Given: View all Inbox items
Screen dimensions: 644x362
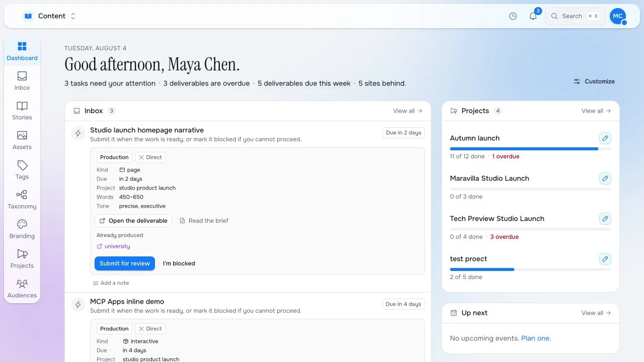Looking at the screenshot, I should 408,111.
